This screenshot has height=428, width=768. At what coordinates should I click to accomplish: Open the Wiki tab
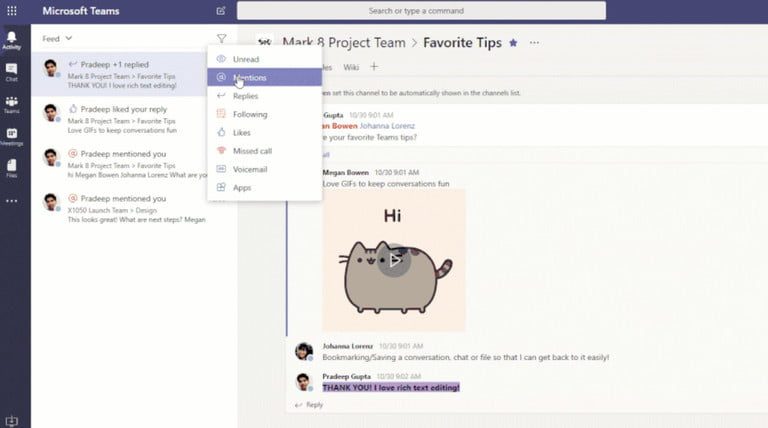point(351,67)
